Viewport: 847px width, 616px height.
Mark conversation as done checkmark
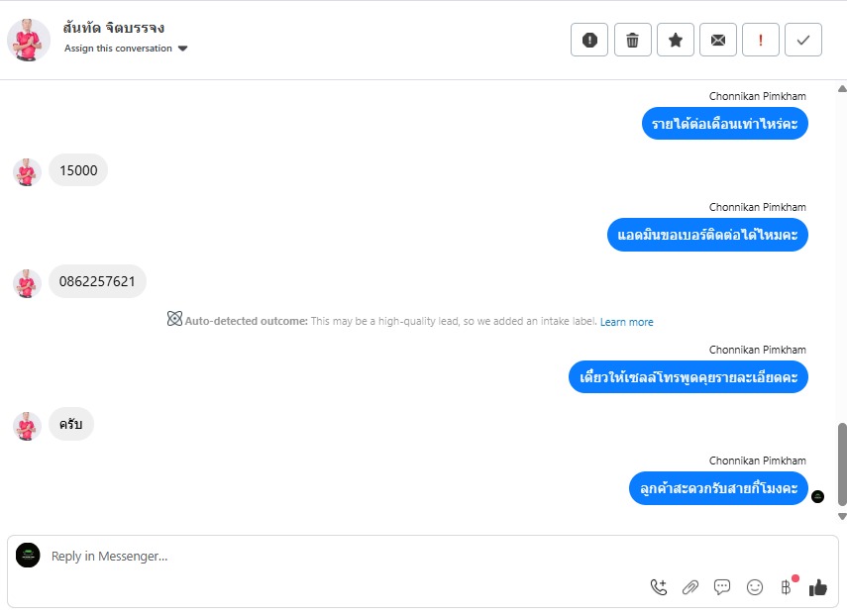pyautogui.click(x=803, y=40)
